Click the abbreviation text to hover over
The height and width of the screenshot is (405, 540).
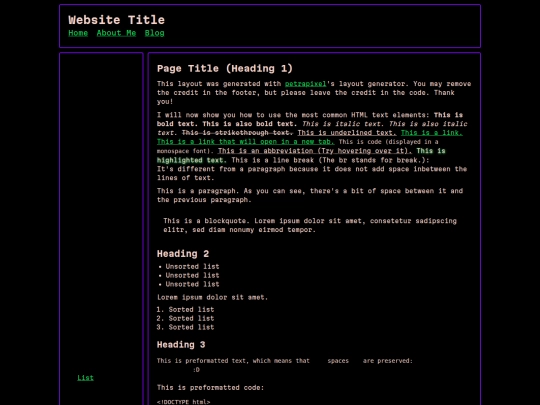point(315,151)
